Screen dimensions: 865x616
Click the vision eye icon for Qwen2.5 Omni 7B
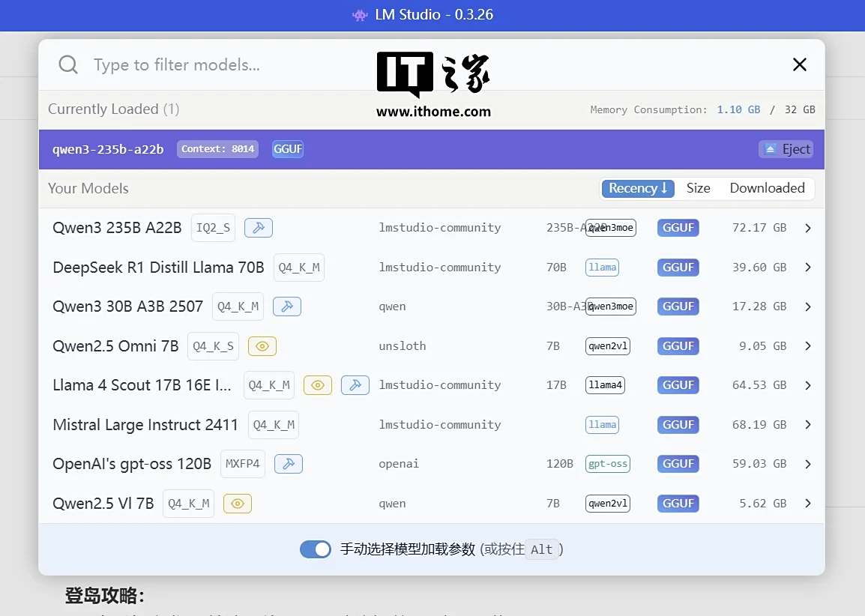click(x=262, y=345)
